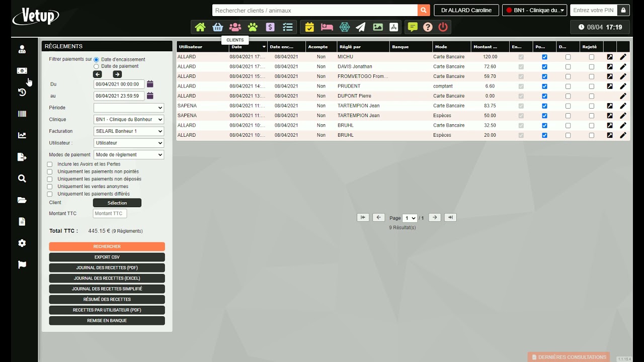Select the 'Date de paiement' radio button
The width and height of the screenshot is (644, 362).
click(x=96, y=66)
